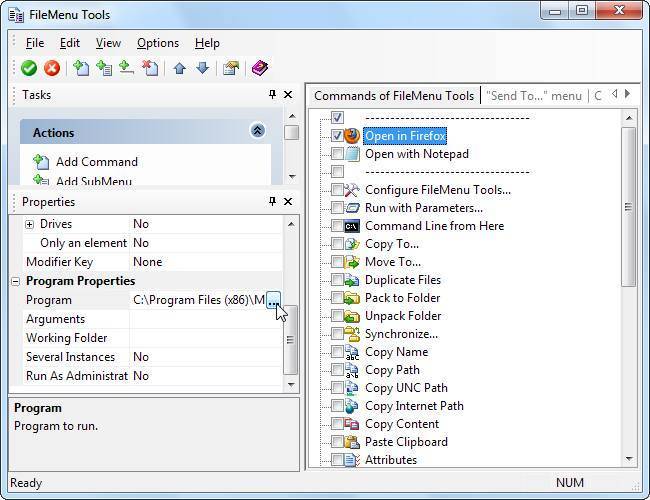Expand the Drives property
This screenshot has width=650, height=500.
click(x=29, y=224)
